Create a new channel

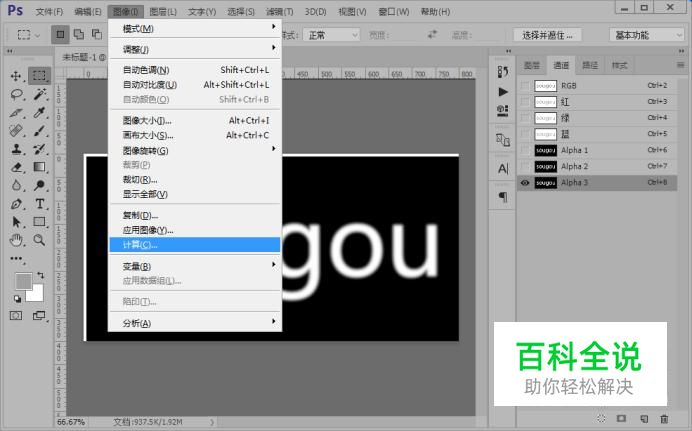click(644, 418)
